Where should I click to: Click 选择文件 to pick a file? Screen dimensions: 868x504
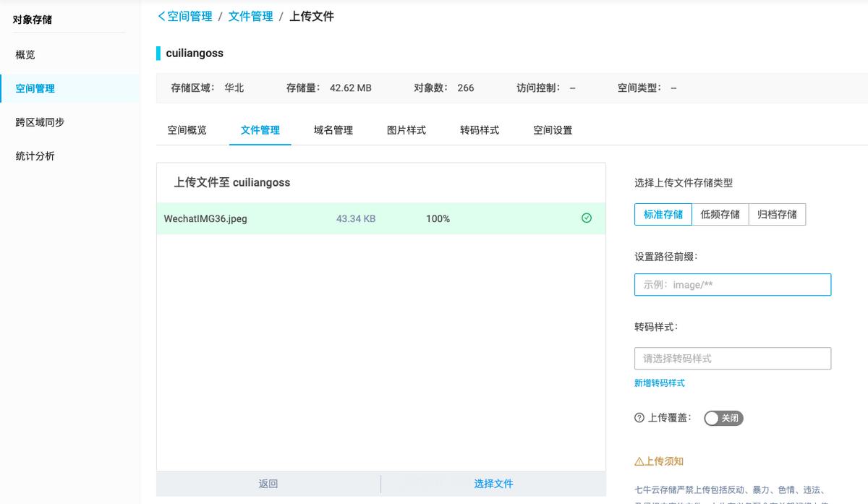pos(493,483)
